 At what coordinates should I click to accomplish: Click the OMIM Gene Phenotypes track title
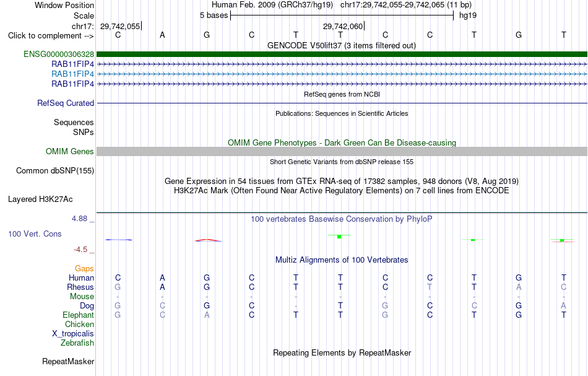342,142
